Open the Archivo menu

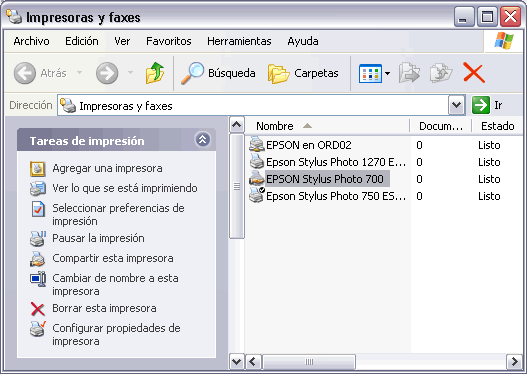click(x=32, y=41)
